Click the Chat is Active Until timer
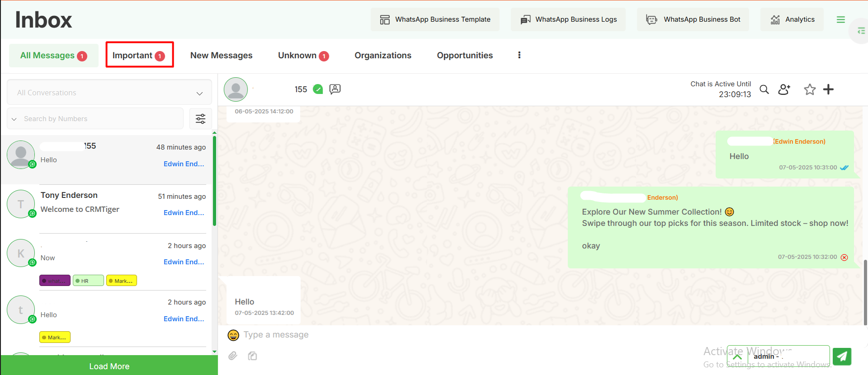This screenshot has width=868, height=375. (721, 89)
